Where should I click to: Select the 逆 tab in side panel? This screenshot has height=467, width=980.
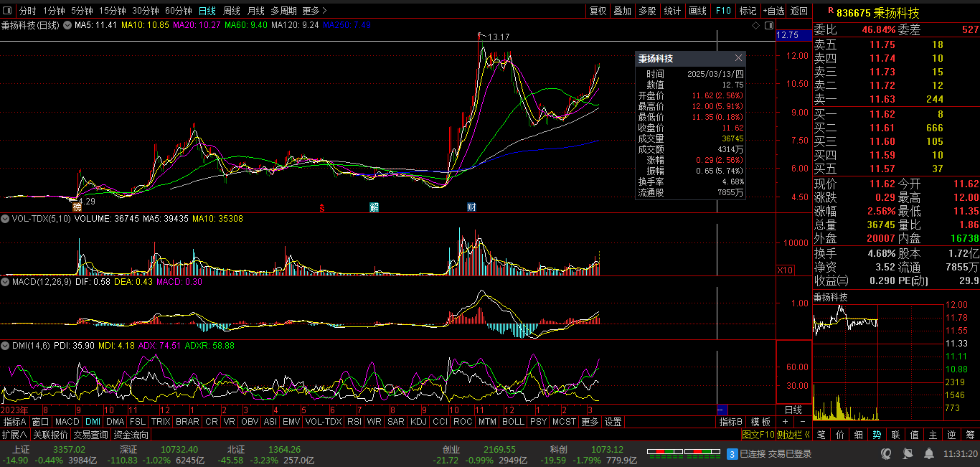click(x=951, y=434)
